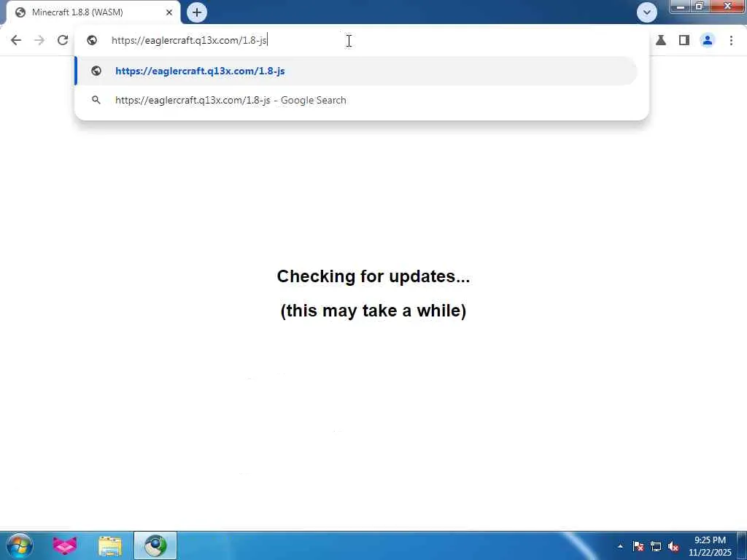Restore down the browser window
Image resolution: width=747 pixels, height=560 pixels.
pyautogui.click(x=700, y=6)
